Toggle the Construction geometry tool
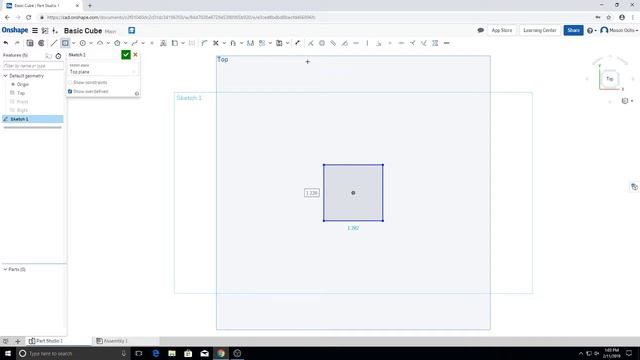 point(192,43)
